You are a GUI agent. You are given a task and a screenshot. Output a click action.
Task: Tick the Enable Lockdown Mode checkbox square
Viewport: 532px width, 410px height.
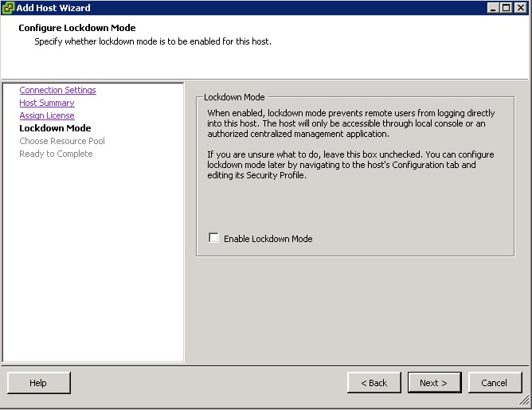pos(213,238)
